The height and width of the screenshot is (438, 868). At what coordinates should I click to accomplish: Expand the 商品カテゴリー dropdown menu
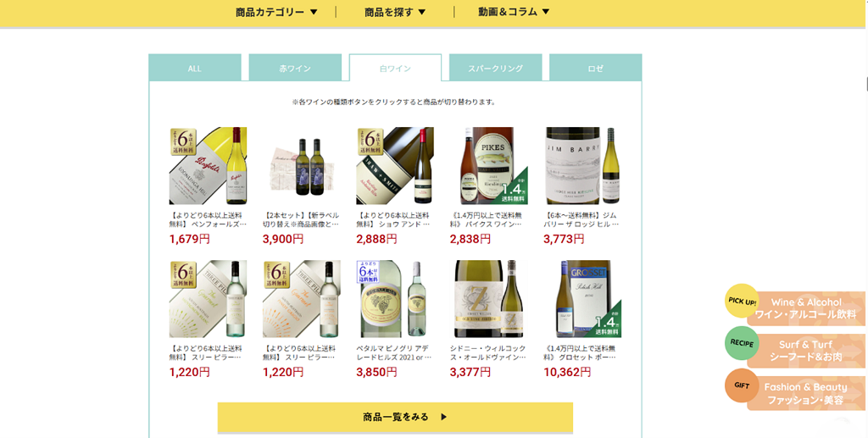276,12
